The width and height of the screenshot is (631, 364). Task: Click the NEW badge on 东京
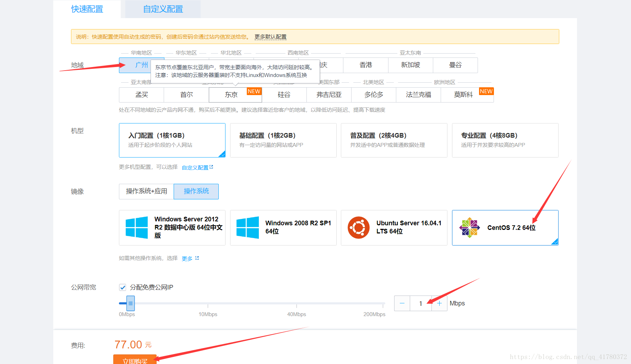(x=254, y=91)
